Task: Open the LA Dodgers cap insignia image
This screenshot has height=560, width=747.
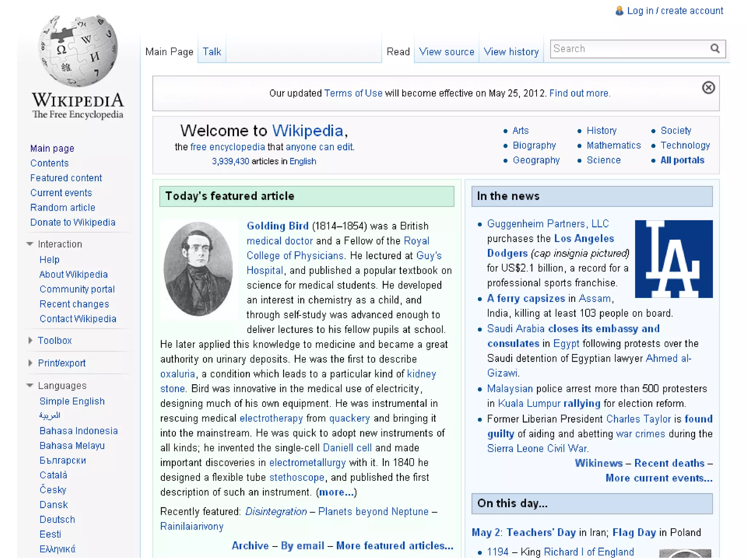Action: [673, 259]
